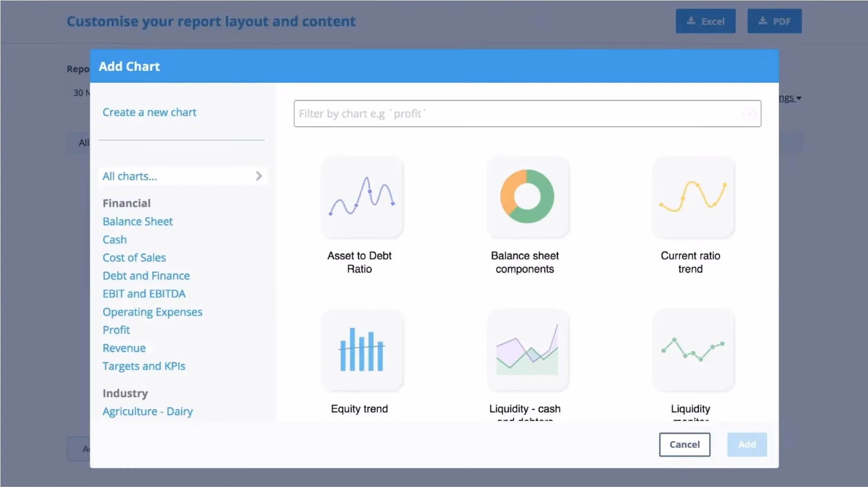868x487 pixels.
Task: Expand the All charts... category chevron
Action: pos(259,176)
